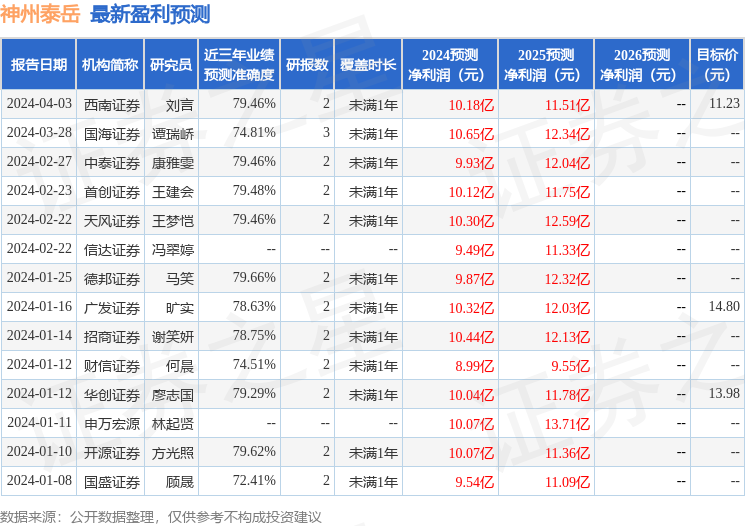Click analyst name 林起贤

coord(173,424)
